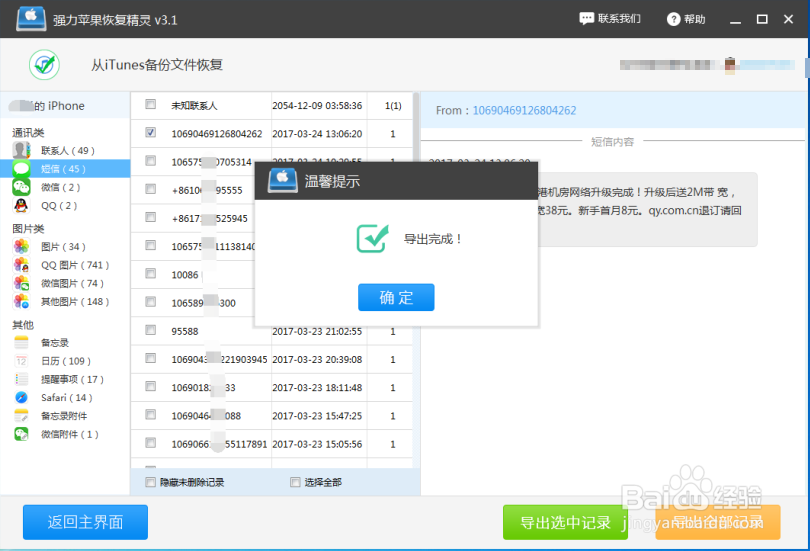Close the application window
The image size is (810, 551).
click(788, 19)
